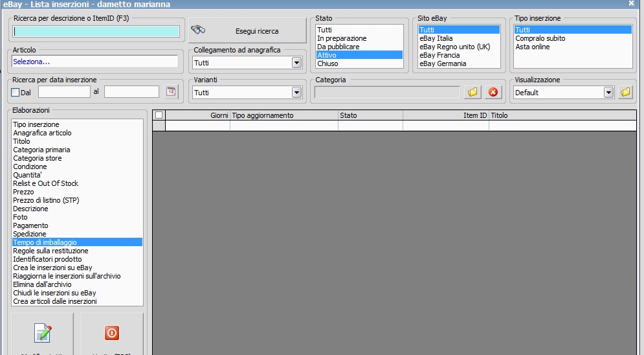The width and height of the screenshot is (644, 355).
Task: Select eBay Francia site
Action: [459, 55]
